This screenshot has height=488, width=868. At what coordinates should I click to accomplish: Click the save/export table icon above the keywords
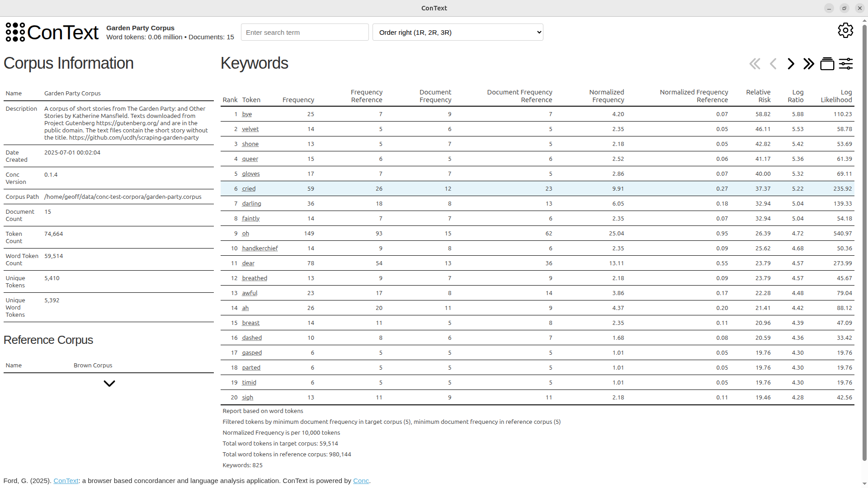827,64
